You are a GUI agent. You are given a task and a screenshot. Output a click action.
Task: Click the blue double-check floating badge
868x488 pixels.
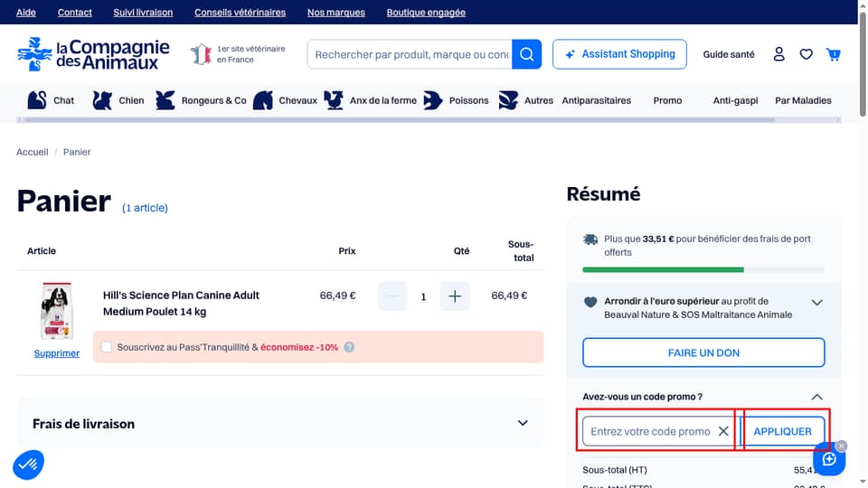tap(28, 465)
